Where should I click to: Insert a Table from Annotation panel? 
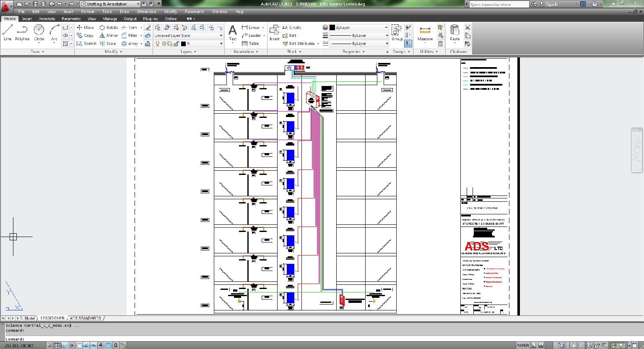tap(250, 44)
